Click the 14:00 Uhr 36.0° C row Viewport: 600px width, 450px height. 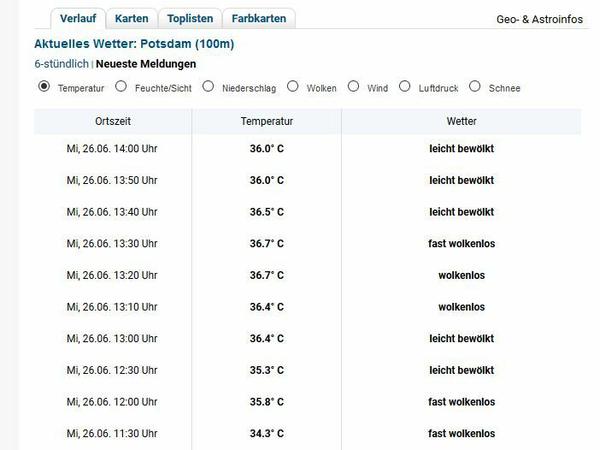coord(308,148)
